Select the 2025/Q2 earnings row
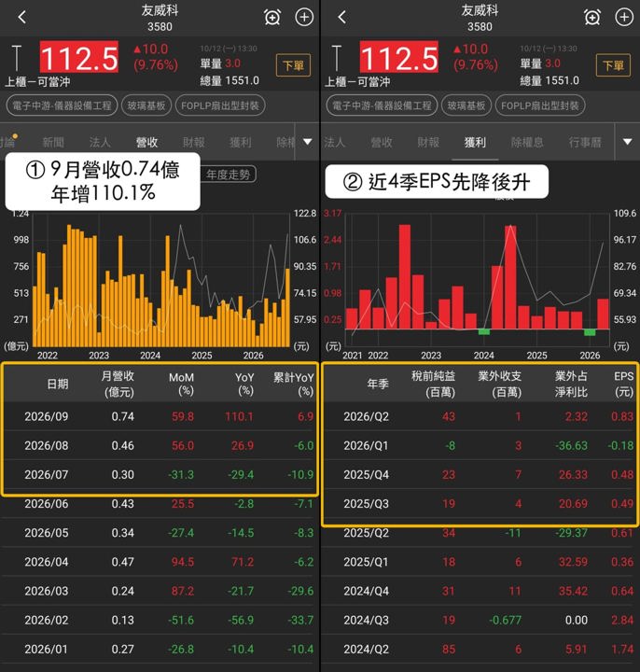640x672 pixels. point(480,533)
